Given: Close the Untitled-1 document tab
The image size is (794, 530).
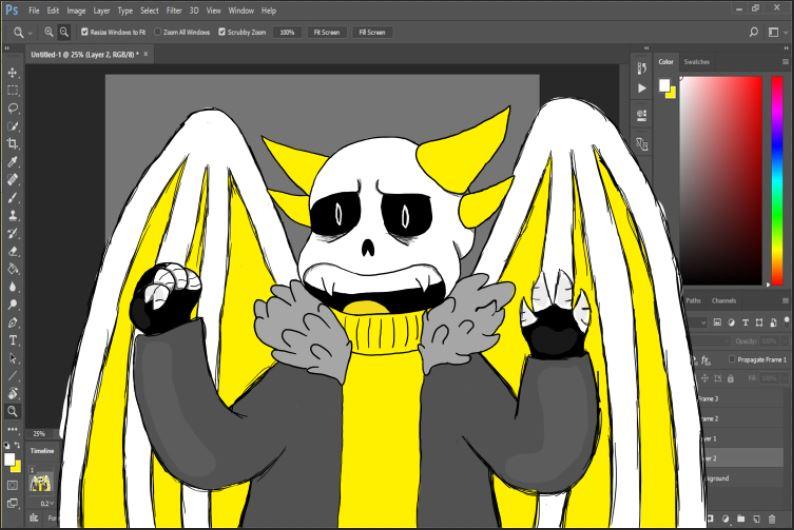Looking at the screenshot, I should click(x=146, y=54).
